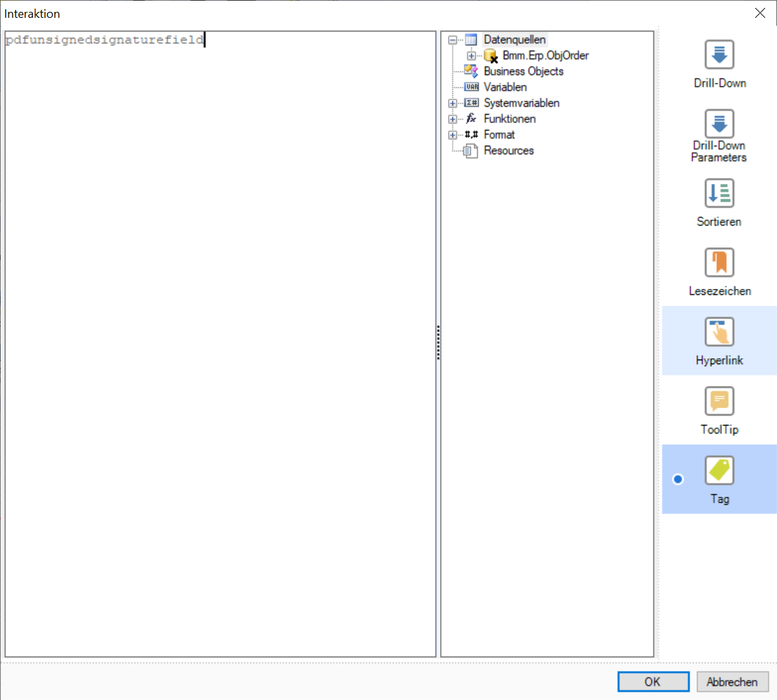This screenshot has width=777, height=700.
Task: Select Business Objects in the tree
Action: pos(523,71)
